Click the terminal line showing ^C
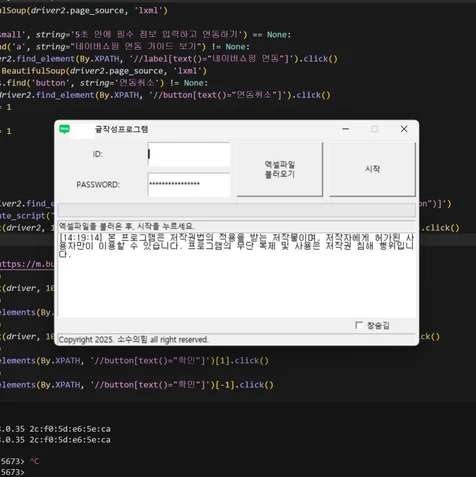 19,461
